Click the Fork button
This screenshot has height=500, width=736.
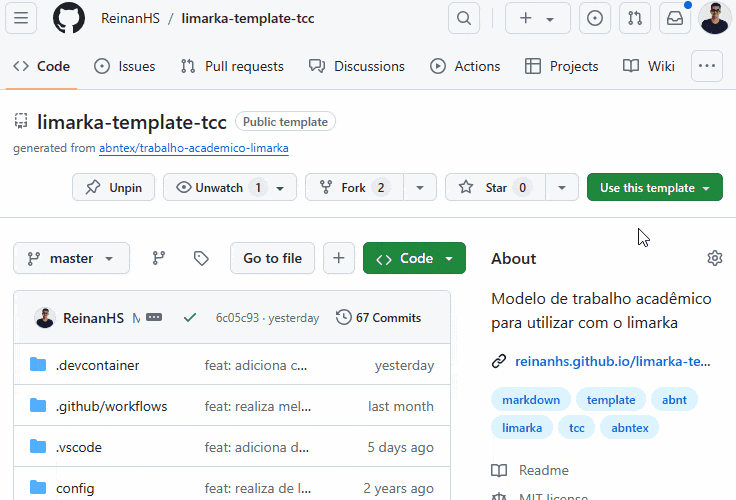point(354,187)
